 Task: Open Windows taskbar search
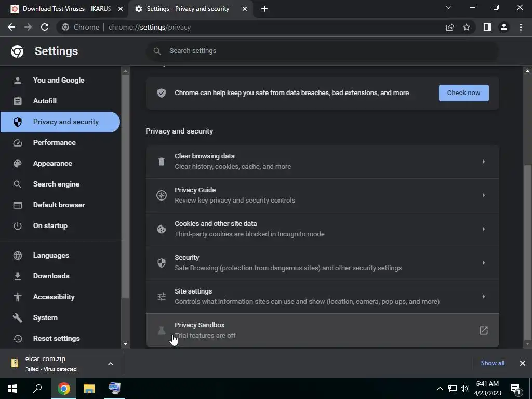tap(37, 389)
